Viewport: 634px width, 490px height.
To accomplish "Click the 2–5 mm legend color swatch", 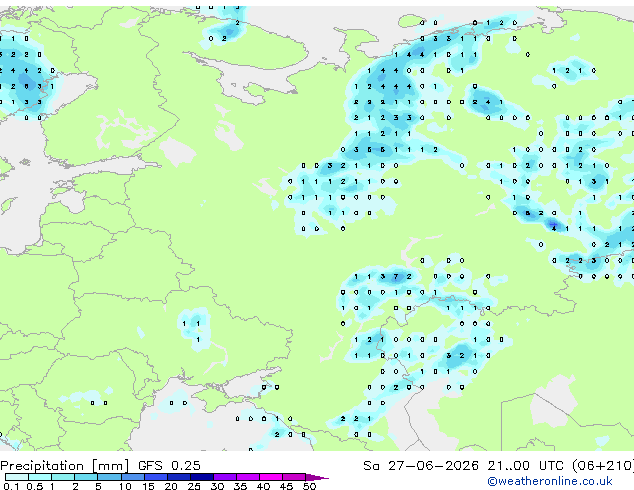I will coord(86,477).
